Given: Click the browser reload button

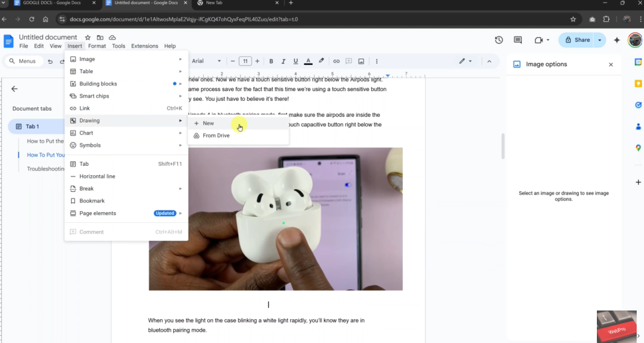Looking at the screenshot, I should click(x=32, y=19).
